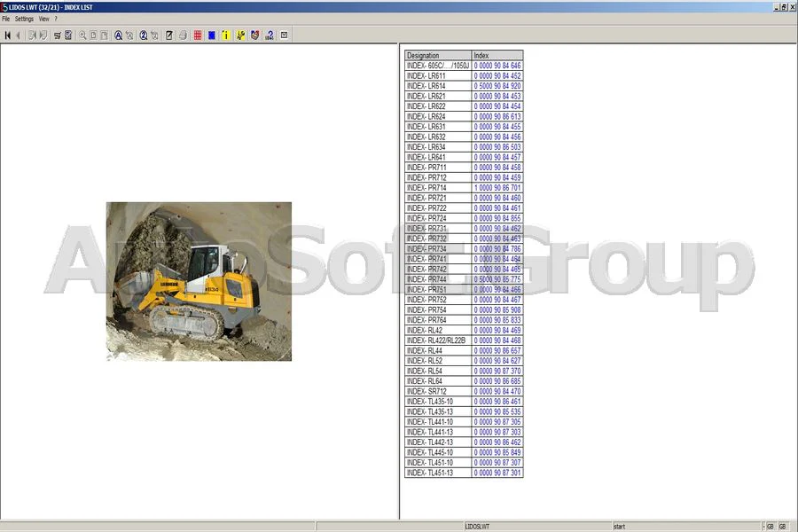
Task: Click the envelope mail icon
Action: coord(284,35)
